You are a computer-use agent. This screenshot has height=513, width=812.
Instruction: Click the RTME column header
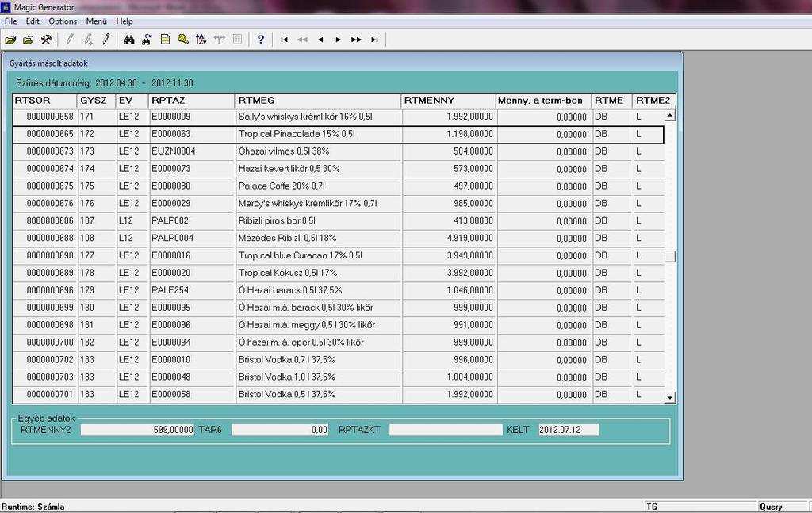click(612, 101)
